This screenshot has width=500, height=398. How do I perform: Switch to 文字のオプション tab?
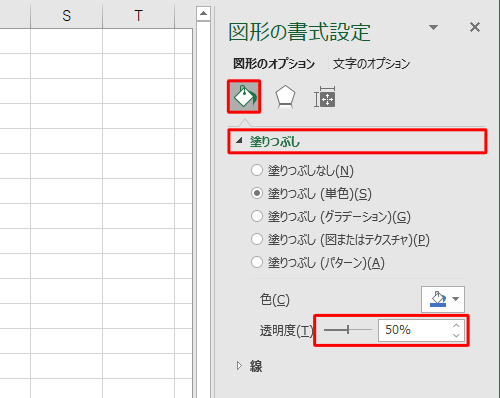tap(371, 63)
